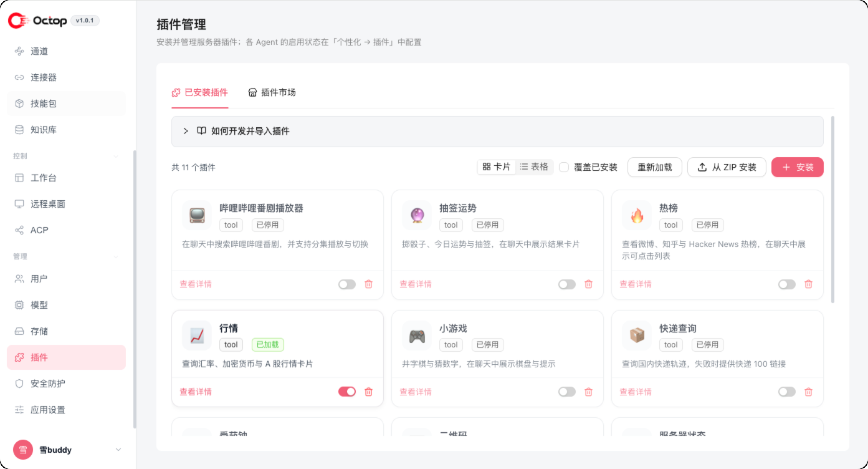Click the 快递查询 package icon

637,336
